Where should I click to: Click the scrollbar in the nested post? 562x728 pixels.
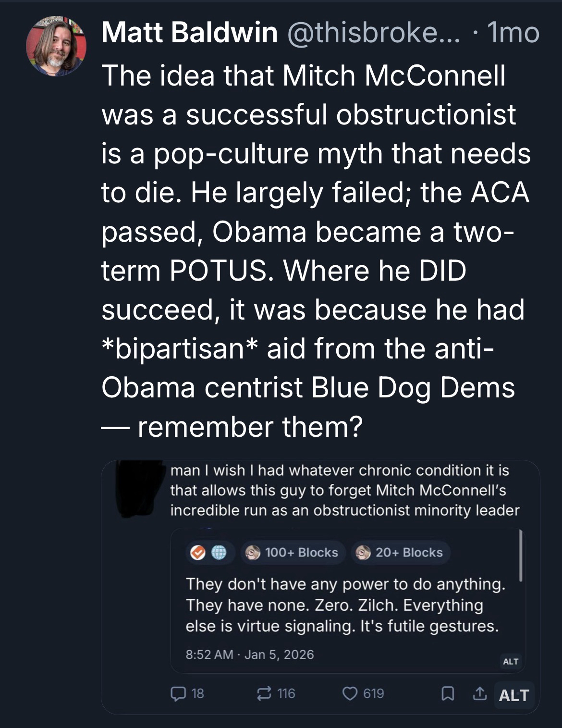(521, 557)
